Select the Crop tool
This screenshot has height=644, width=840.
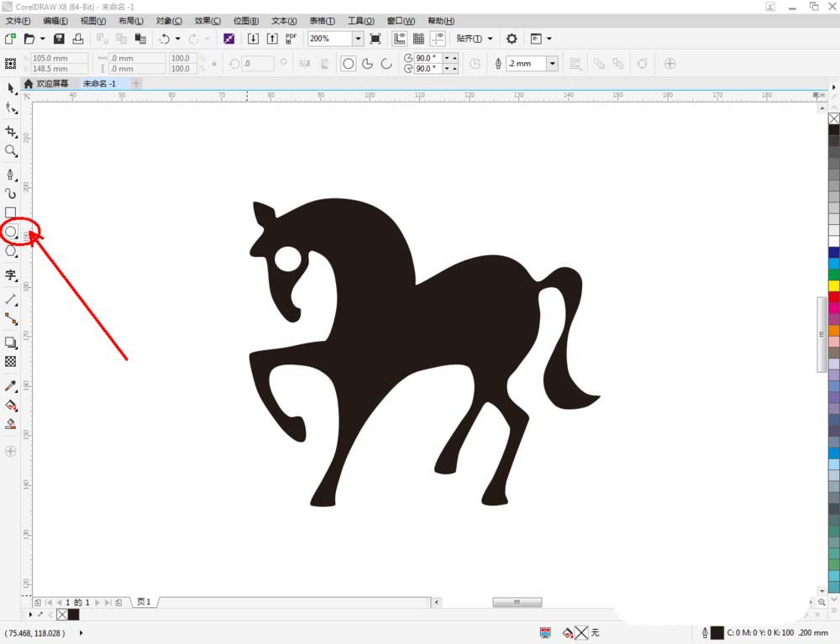coord(11,132)
